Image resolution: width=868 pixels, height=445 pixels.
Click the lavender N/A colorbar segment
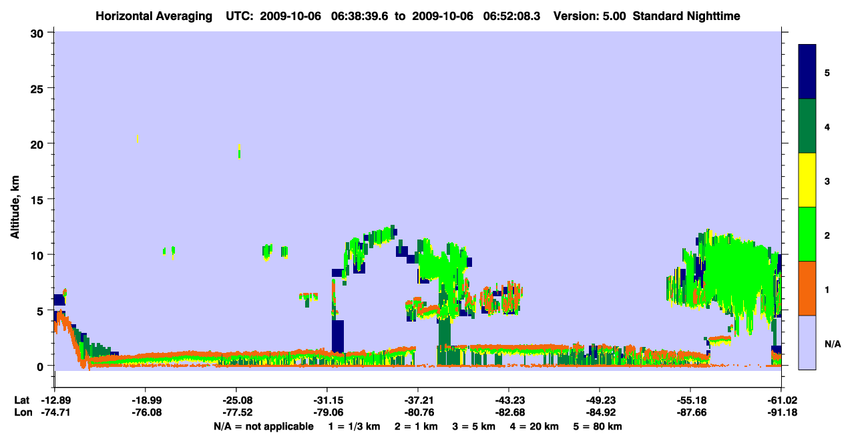807,342
